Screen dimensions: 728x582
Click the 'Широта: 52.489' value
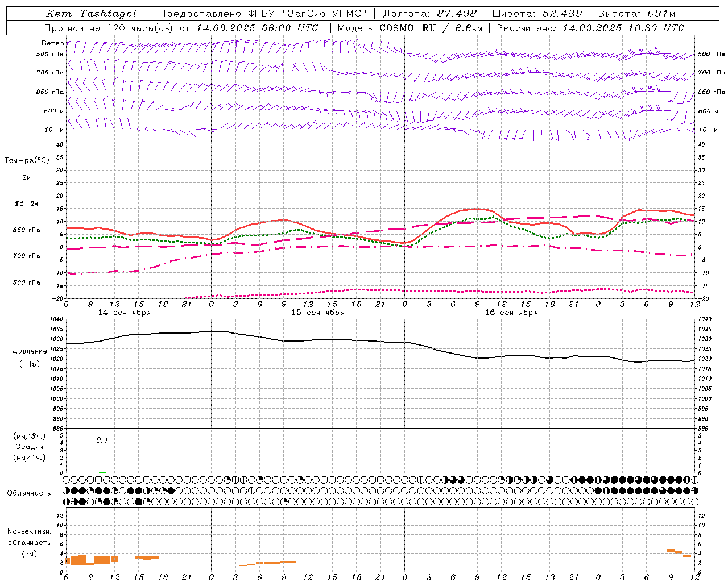coord(537,14)
